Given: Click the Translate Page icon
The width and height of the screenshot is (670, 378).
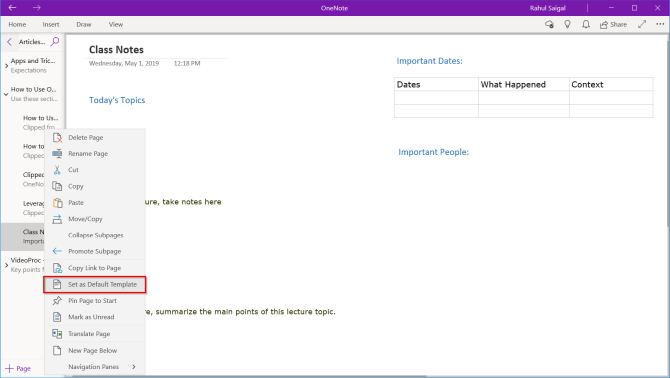Looking at the screenshot, I should pyautogui.click(x=57, y=334).
